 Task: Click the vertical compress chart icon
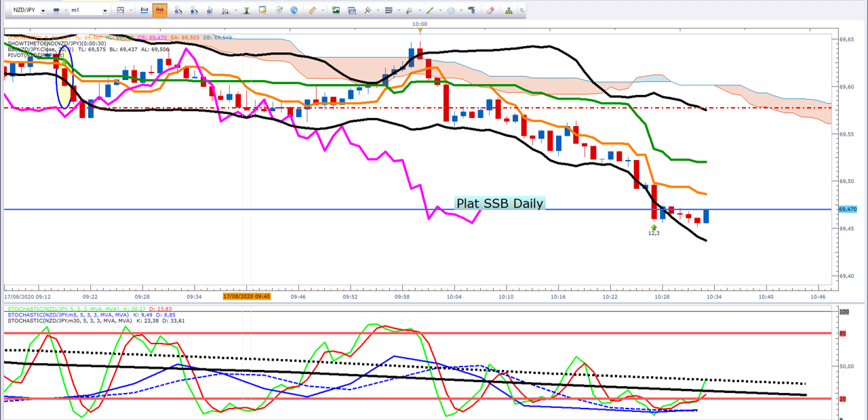tap(246, 11)
